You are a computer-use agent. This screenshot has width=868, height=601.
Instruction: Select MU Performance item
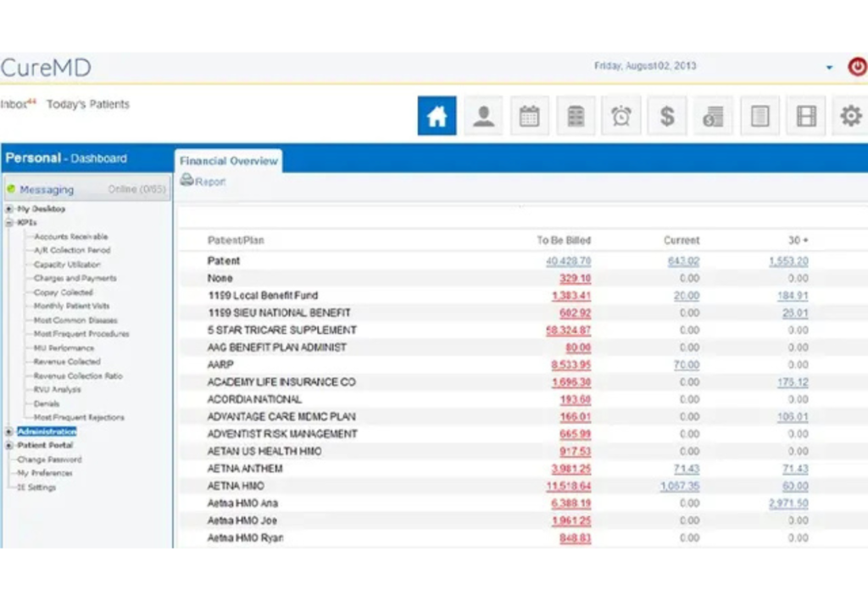(x=64, y=348)
